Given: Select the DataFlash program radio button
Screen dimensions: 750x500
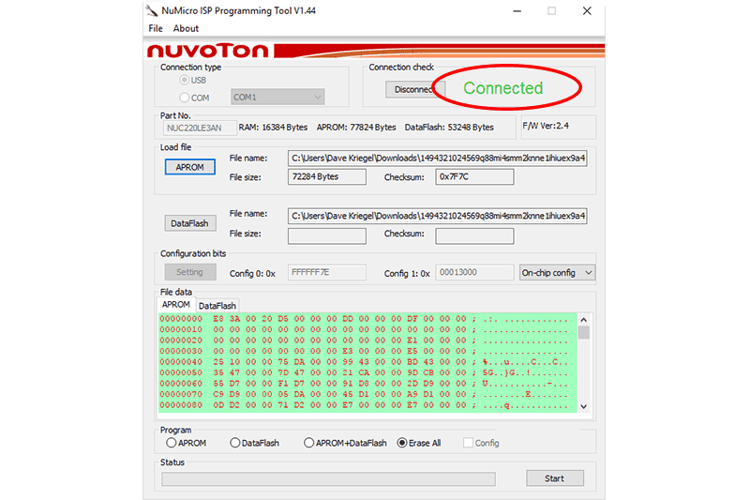Looking at the screenshot, I should coord(235,443).
